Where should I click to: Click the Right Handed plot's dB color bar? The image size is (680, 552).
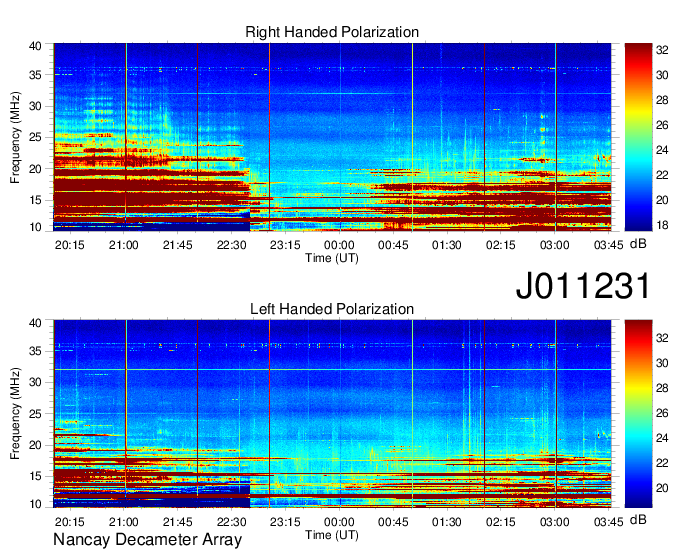pos(638,137)
